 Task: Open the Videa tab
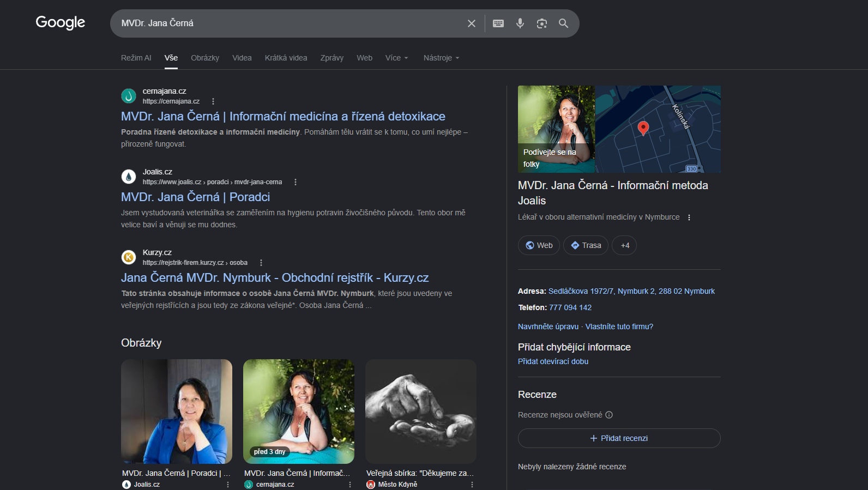pyautogui.click(x=242, y=58)
